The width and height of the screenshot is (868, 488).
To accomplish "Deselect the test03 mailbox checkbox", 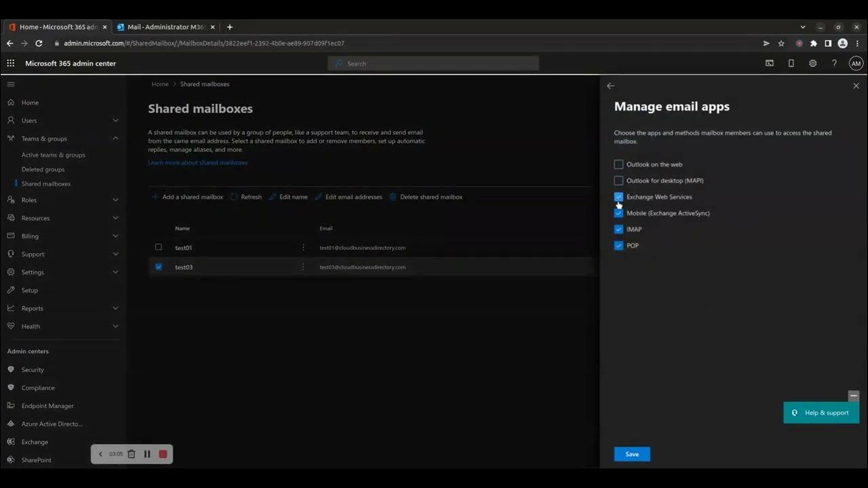I will coord(159,266).
